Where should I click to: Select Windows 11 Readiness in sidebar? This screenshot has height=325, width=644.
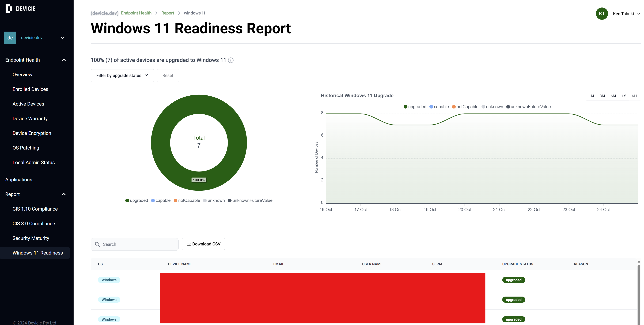coord(35,253)
